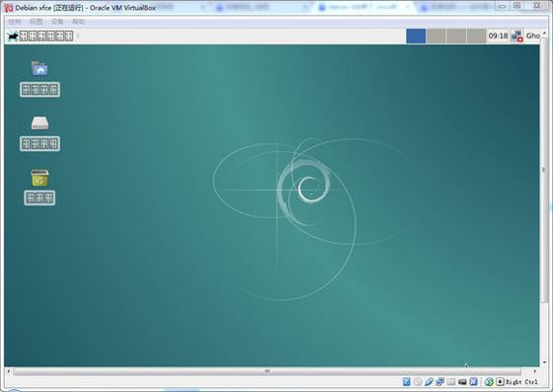The height and width of the screenshot is (392, 553).
Task: Open the third VirtualBox menu (Devices)
Action: pos(57,22)
